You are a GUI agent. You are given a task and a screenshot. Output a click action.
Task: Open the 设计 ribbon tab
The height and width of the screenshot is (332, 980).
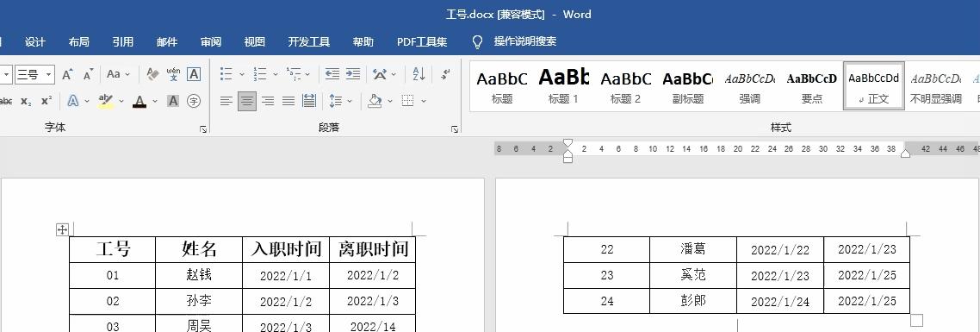35,42
